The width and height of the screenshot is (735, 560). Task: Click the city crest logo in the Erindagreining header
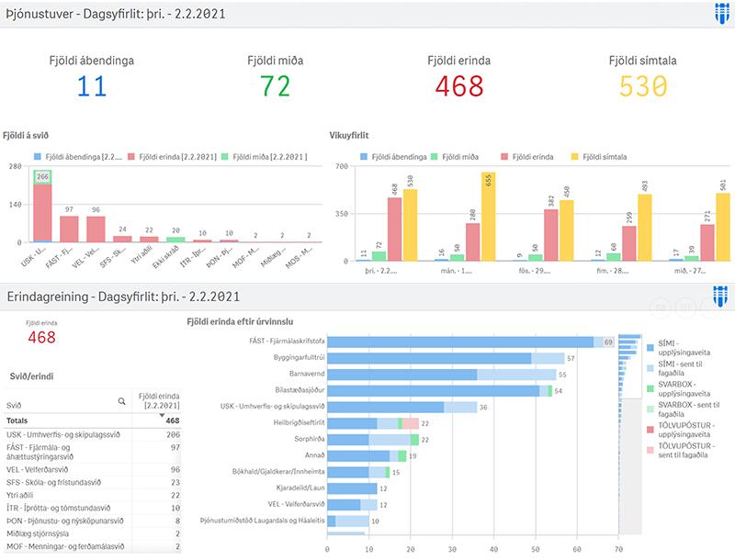click(x=720, y=297)
